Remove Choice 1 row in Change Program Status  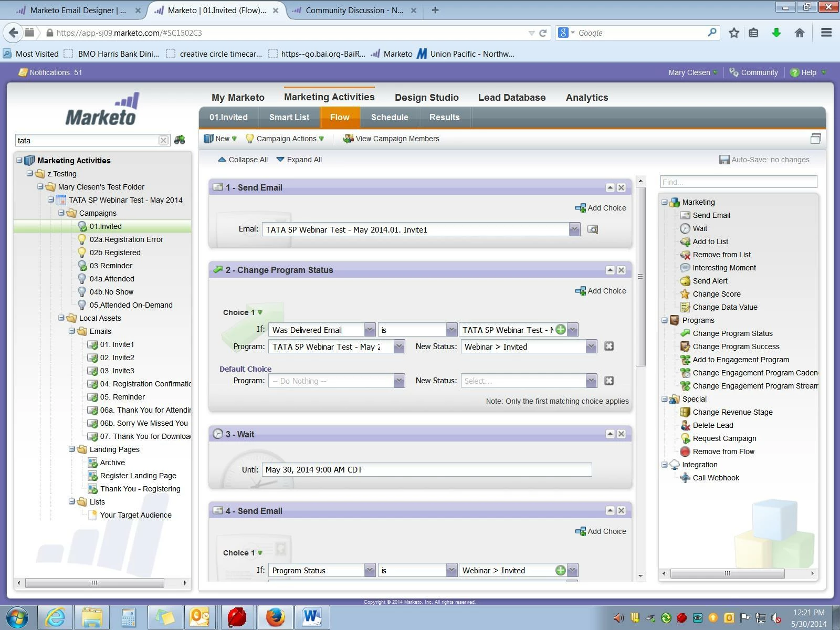609,346
